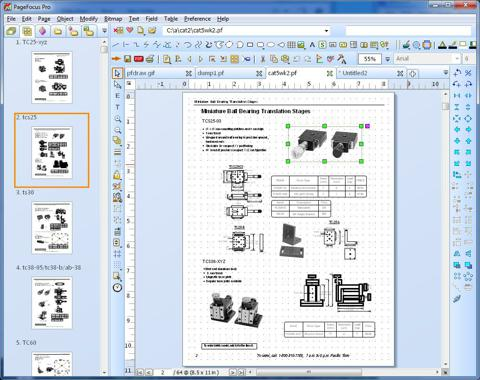Switch to the pfdraw.gif tab
This screenshot has width=480, height=380.
click(x=141, y=73)
